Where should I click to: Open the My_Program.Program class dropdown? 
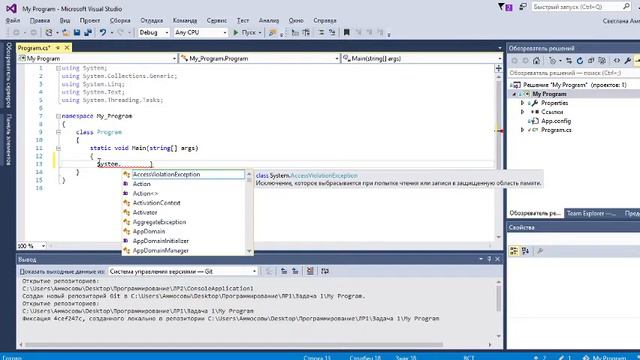pos(260,58)
